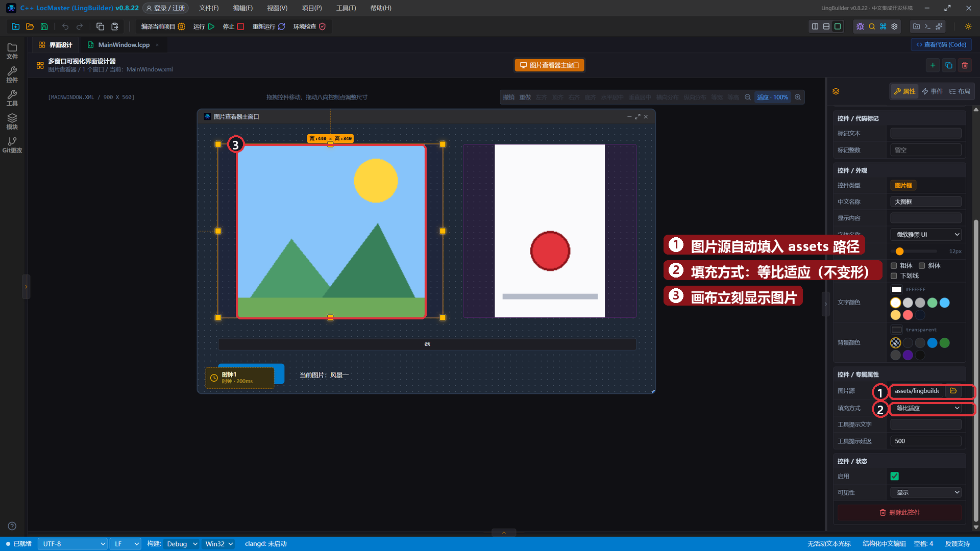Delete window using red trash icon

[x=965, y=65]
